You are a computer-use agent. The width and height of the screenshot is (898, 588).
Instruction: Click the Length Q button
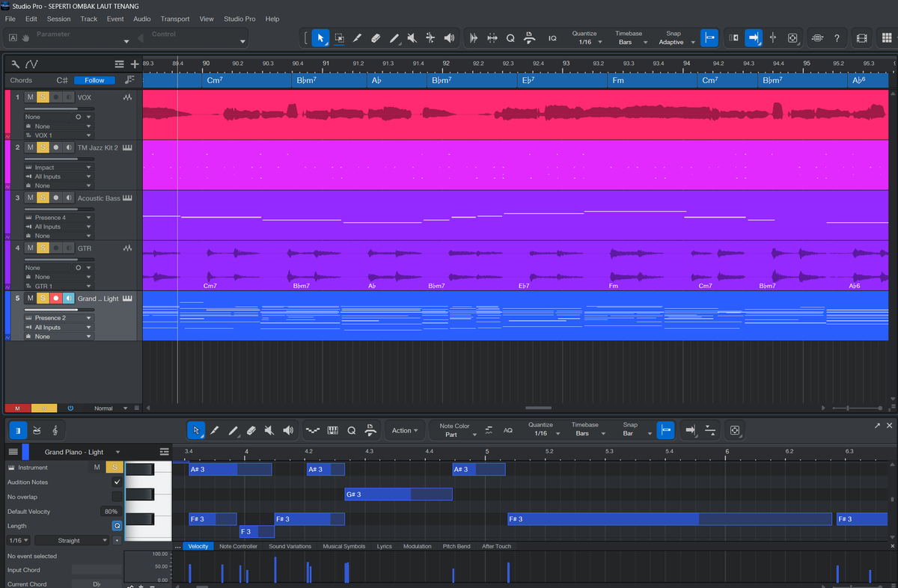tap(117, 526)
